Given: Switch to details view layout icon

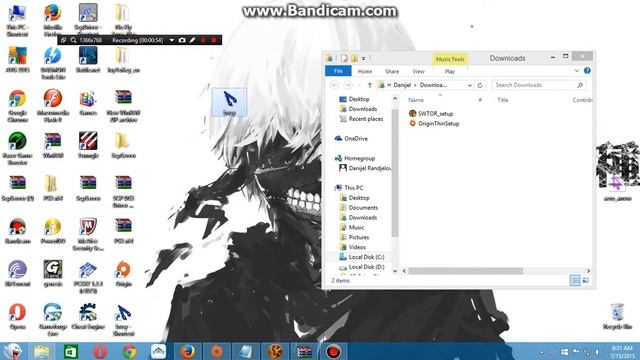Looking at the screenshot, I should (x=575, y=280).
